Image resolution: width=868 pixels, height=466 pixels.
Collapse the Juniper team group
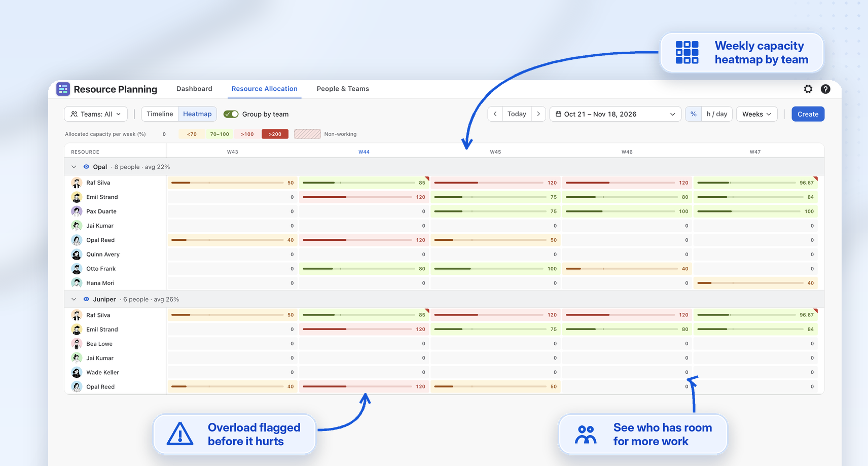74,299
